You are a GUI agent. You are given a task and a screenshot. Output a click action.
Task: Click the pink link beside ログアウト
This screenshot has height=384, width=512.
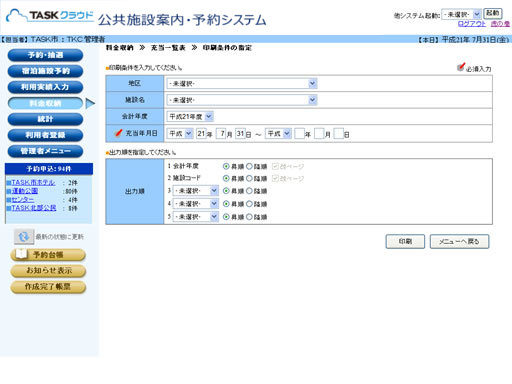pos(500,24)
